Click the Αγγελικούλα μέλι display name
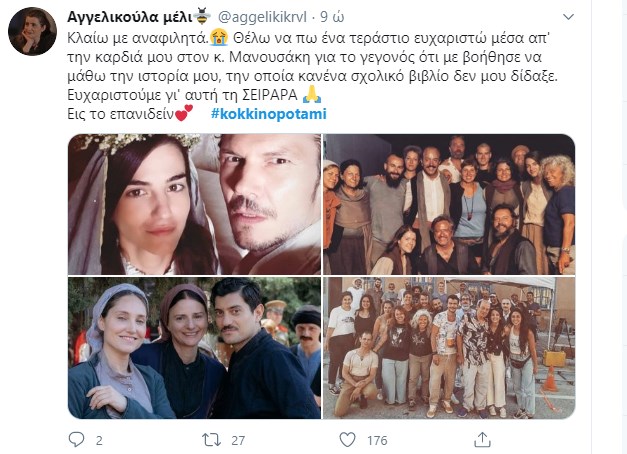The image size is (627, 454). point(130,17)
